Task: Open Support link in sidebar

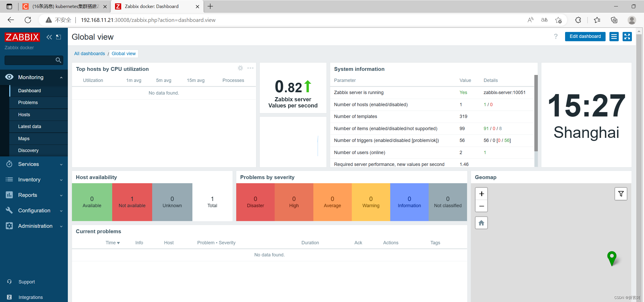Action: tap(27, 282)
